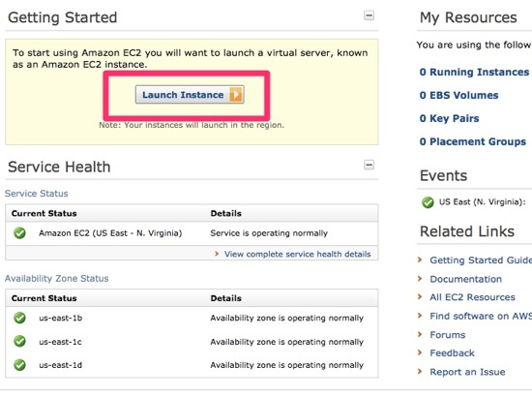Click the Launch Instance button
Image resolution: width=532 pixels, height=397 pixels.
click(x=190, y=95)
